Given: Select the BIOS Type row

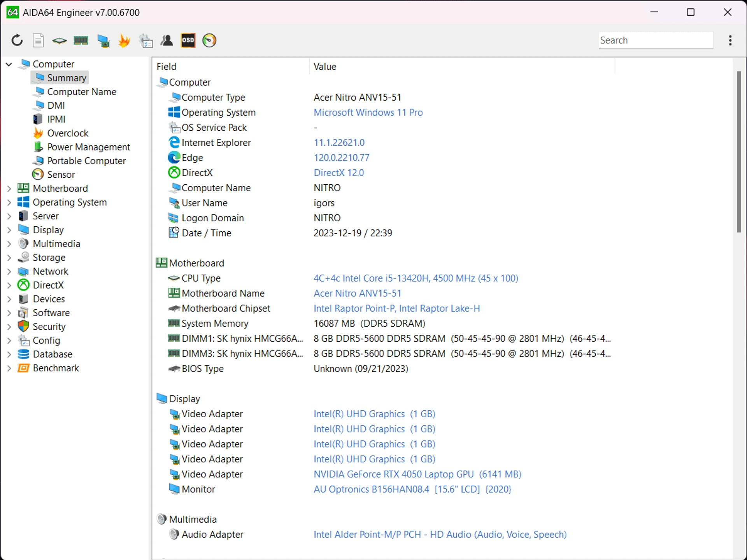Looking at the screenshot, I should tap(383, 369).
